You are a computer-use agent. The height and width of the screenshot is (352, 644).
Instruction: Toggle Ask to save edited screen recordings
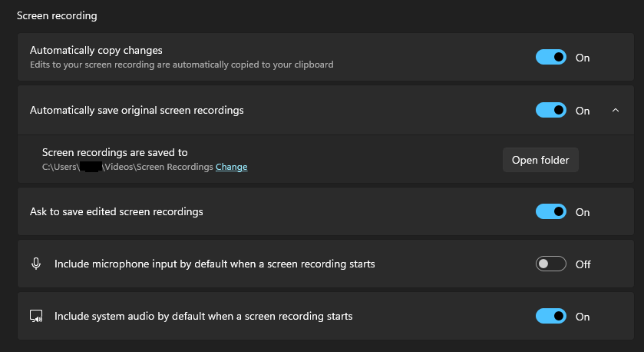point(550,211)
